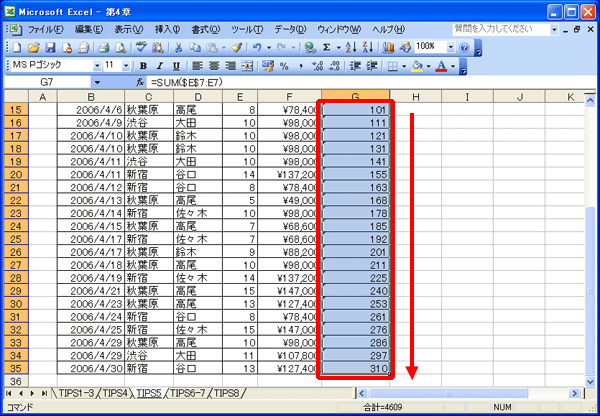Click the Print Preview icon
The height and width of the screenshot is (416, 600).
(x=121, y=47)
